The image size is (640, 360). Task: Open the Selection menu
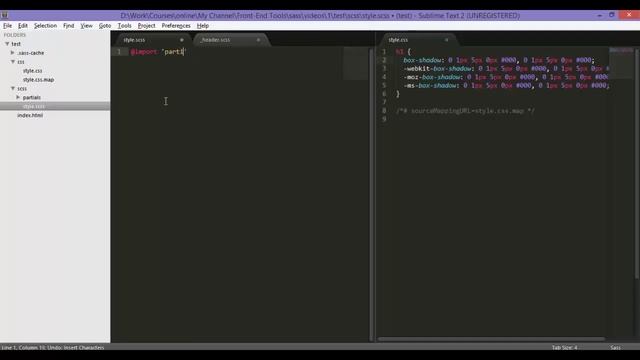click(x=45, y=25)
